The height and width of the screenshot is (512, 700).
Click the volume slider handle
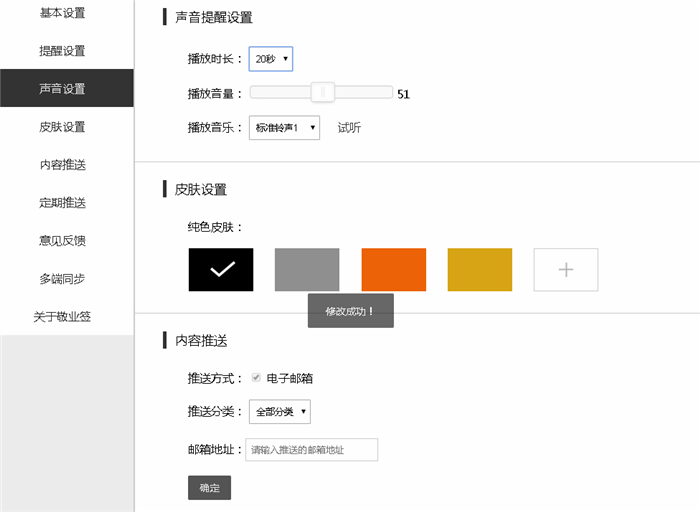pyautogui.click(x=323, y=92)
